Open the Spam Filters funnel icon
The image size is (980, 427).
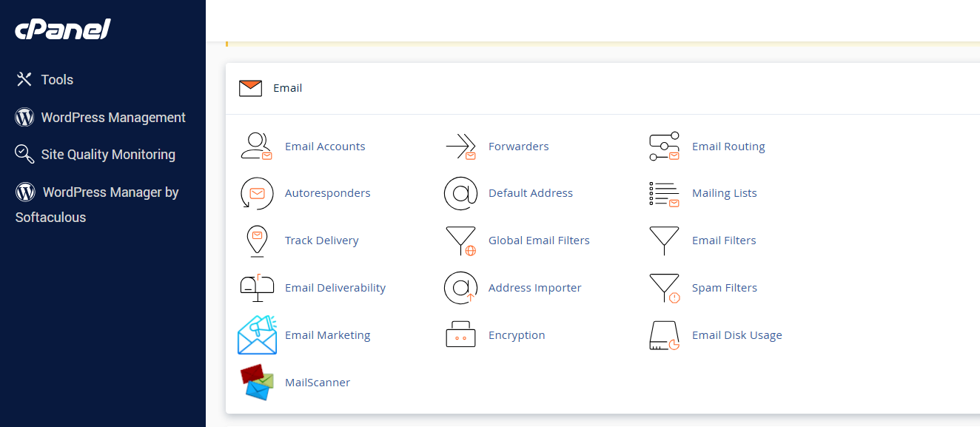point(664,288)
